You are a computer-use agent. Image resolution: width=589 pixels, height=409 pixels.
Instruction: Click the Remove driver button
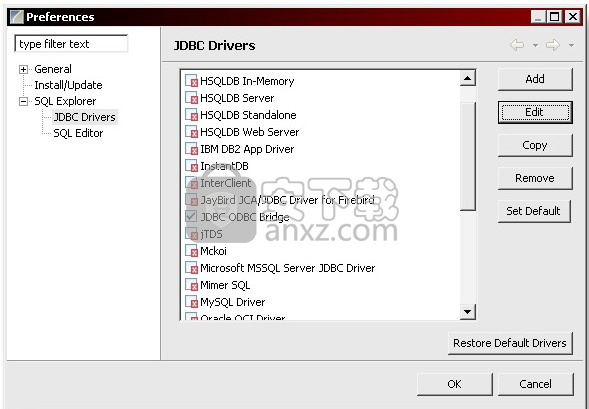click(535, 178)
